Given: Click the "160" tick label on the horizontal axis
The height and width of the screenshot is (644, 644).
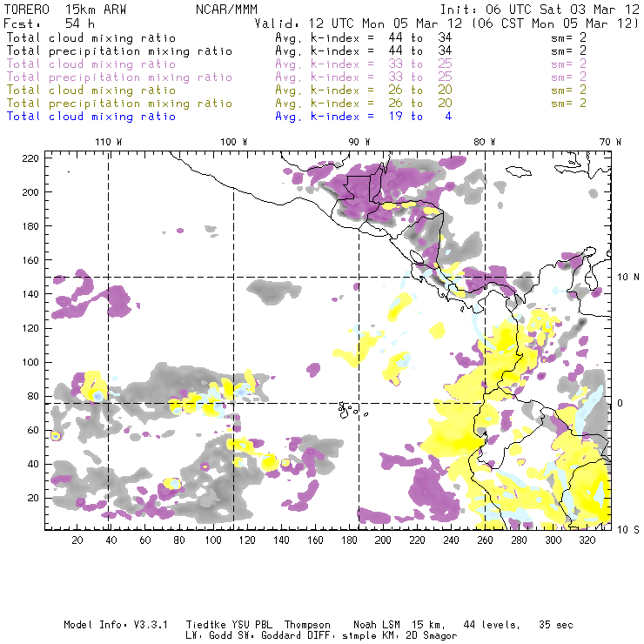Looking at the screenshot, I should coord(315,540).
